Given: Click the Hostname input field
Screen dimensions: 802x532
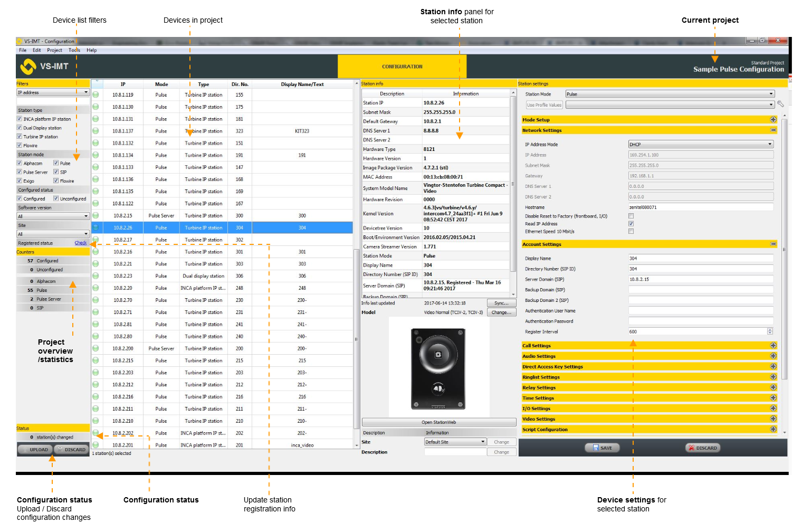Looking at the screenshot, I should 700,207.
